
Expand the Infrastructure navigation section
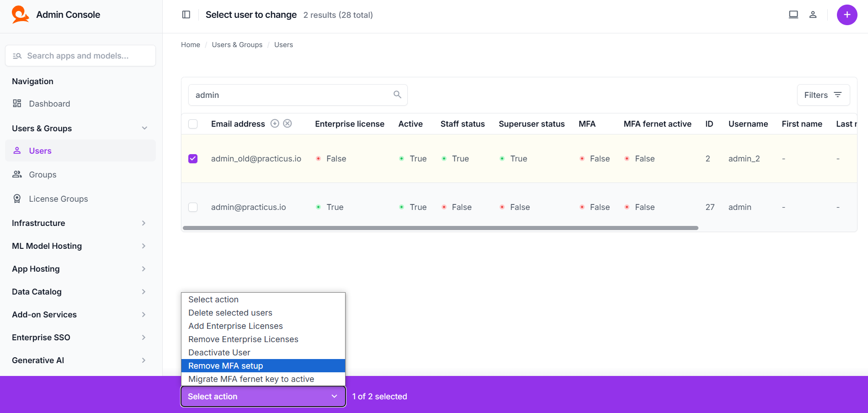[x=80, y=223]
